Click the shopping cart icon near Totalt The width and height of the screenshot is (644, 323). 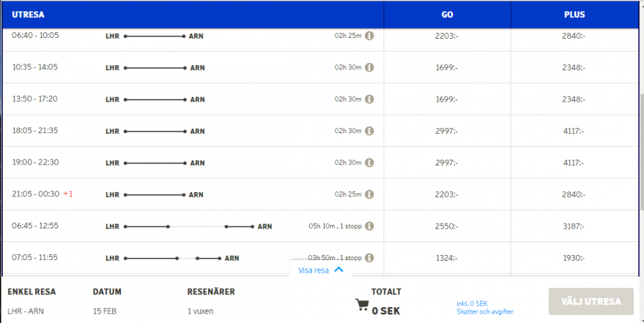coord(362,304)
